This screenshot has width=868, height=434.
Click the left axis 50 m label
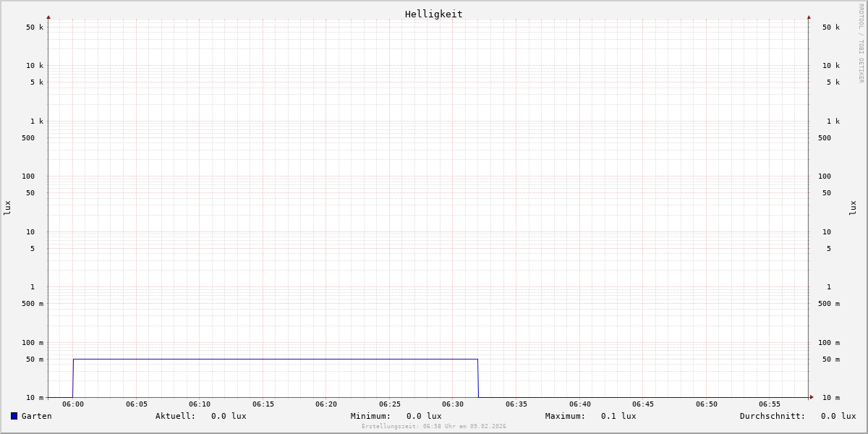click(x=35, y=359)
